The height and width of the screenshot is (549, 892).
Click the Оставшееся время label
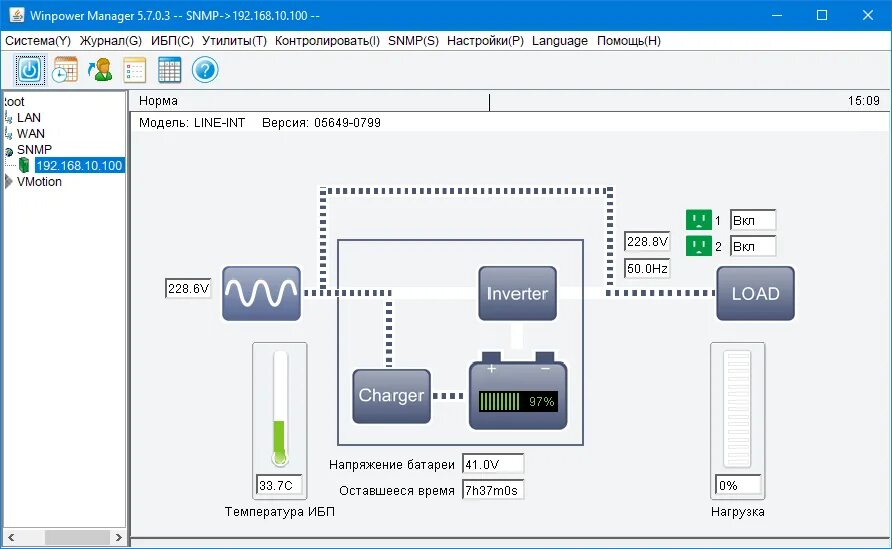point(397,491)
